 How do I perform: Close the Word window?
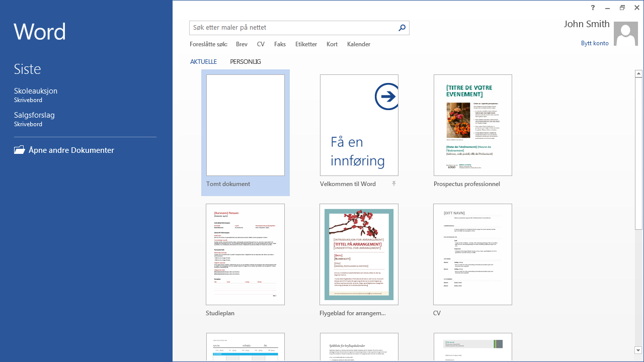coord(637,8)
